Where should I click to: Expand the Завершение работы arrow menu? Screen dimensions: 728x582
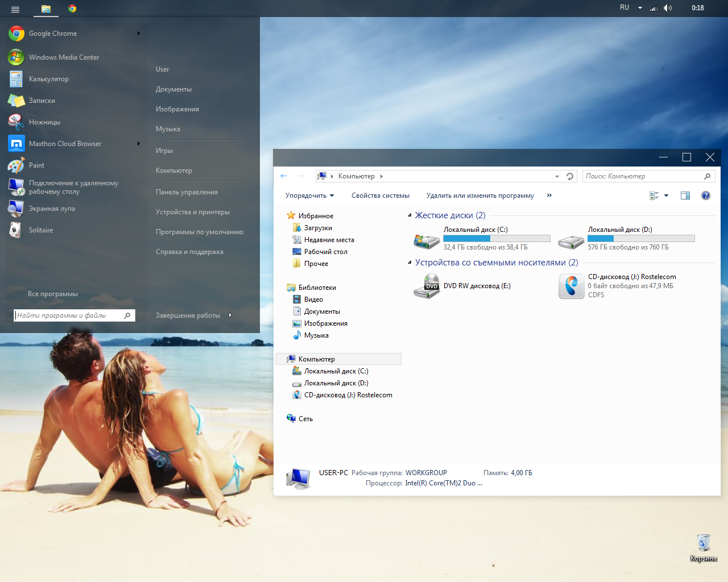pos(230,315)
